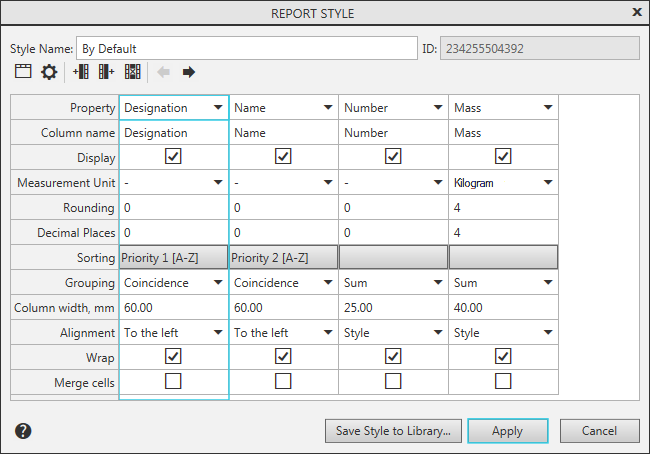Change Alignment dropdown for the Name column
This screenshot has height=454, width=650.
(x=328, y=333)
